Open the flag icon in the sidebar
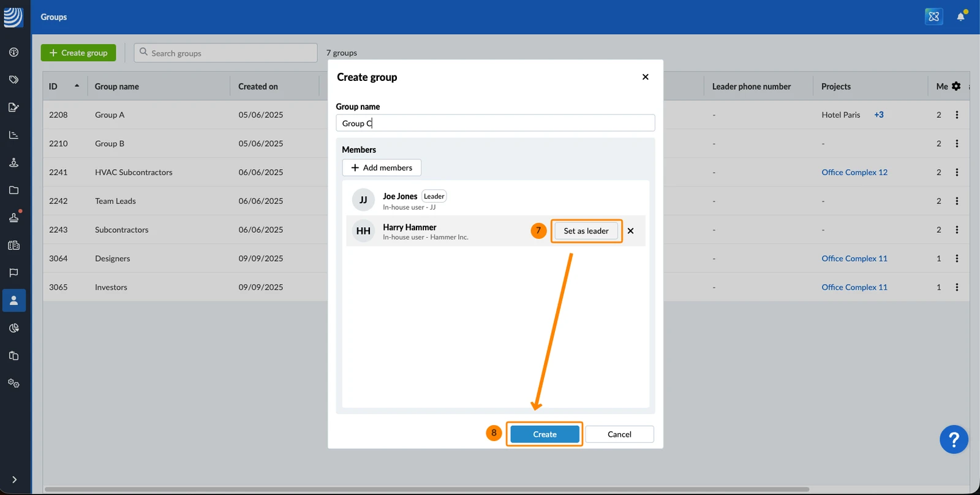The height and width of the screenshot is (495, 980). pyautogui.click(x=13, y=273)
